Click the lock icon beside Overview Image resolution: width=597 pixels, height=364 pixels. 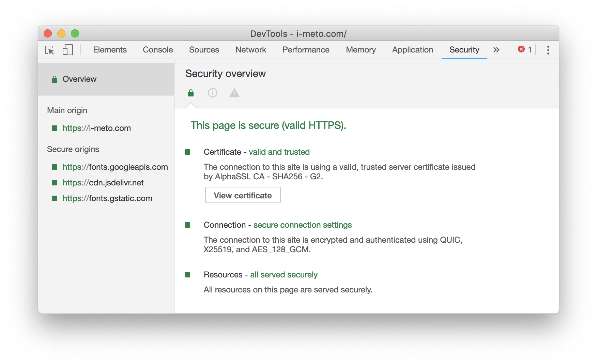55,79
